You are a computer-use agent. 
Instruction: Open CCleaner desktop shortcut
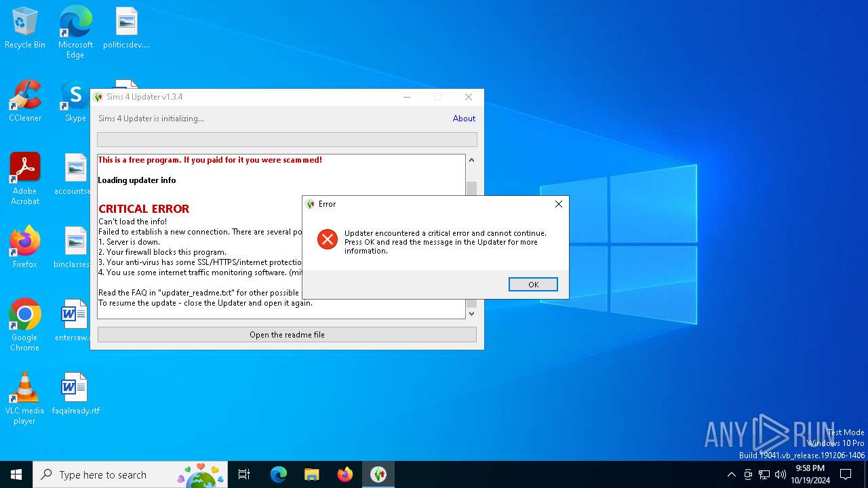pos(25,101)
